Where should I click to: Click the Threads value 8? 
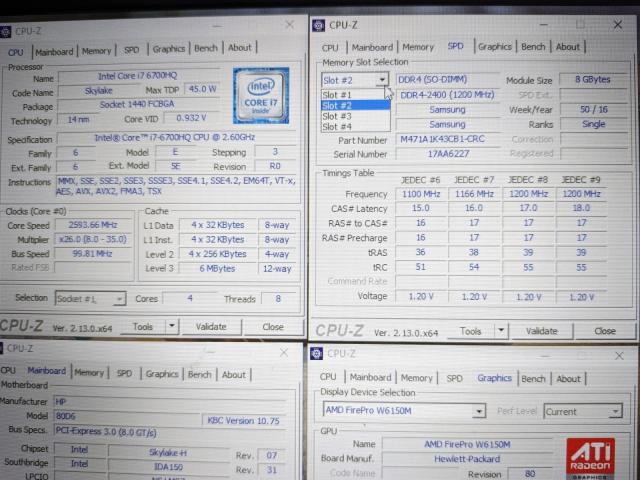pyautogui.click(x=278, y=299)
